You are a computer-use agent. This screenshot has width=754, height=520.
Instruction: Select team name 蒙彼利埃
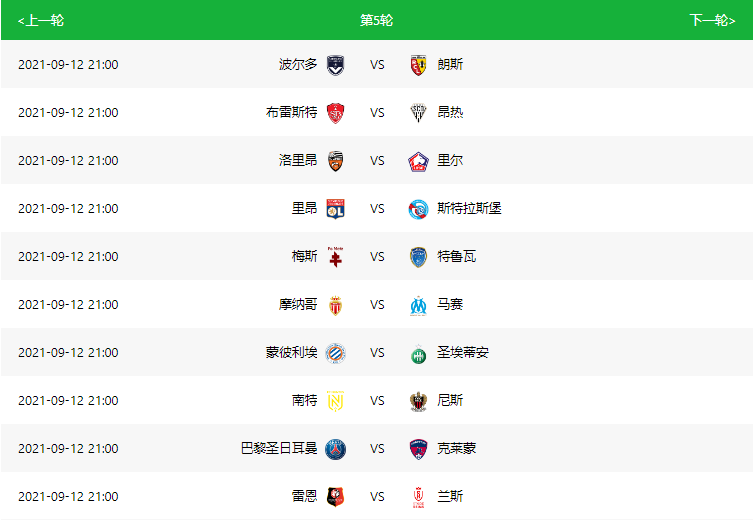pos(291,353)
